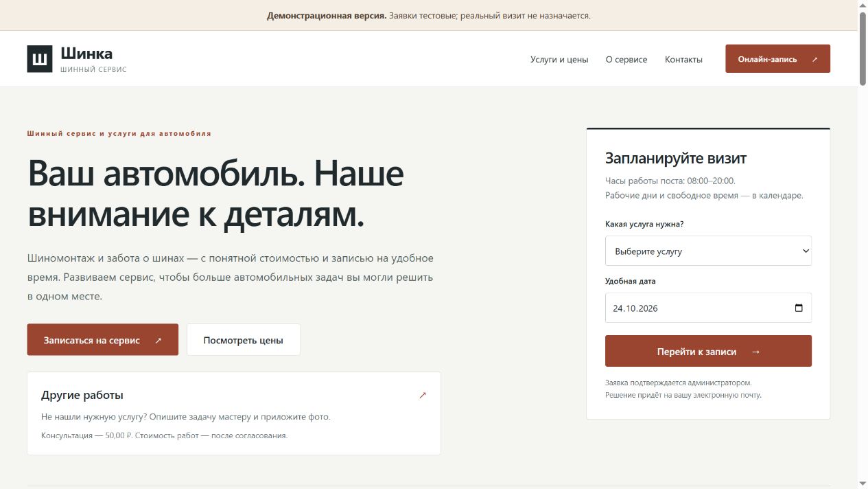Click the Запланируйте визит heading
This screenshot has height=489, width=868.
[676, 158]
